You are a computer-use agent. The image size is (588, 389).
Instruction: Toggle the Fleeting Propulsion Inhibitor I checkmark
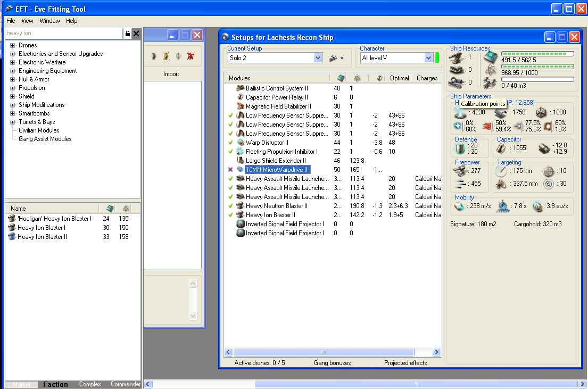[x=230, y=152]
